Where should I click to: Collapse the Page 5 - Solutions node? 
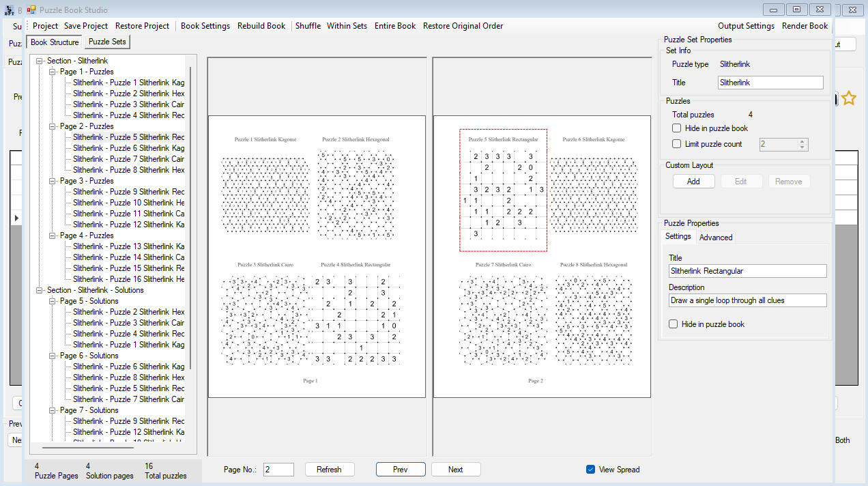53,301
